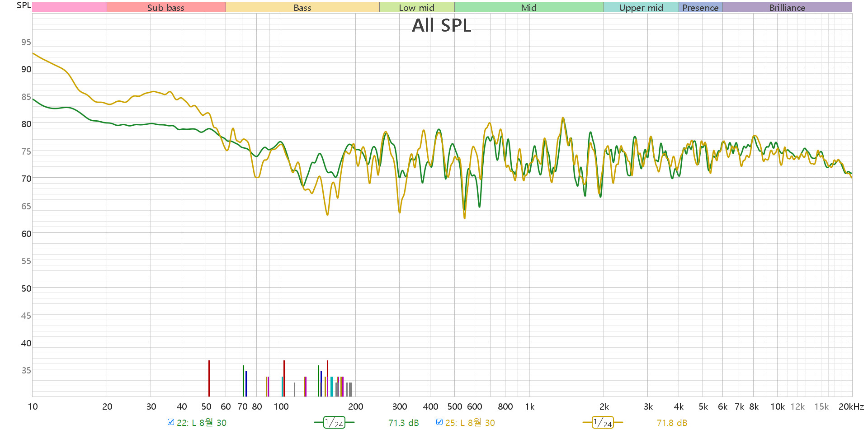This screenshot has width=868, height=430.
Task: Click the 5k label on the frequency axis
Action: coord(703,406)
